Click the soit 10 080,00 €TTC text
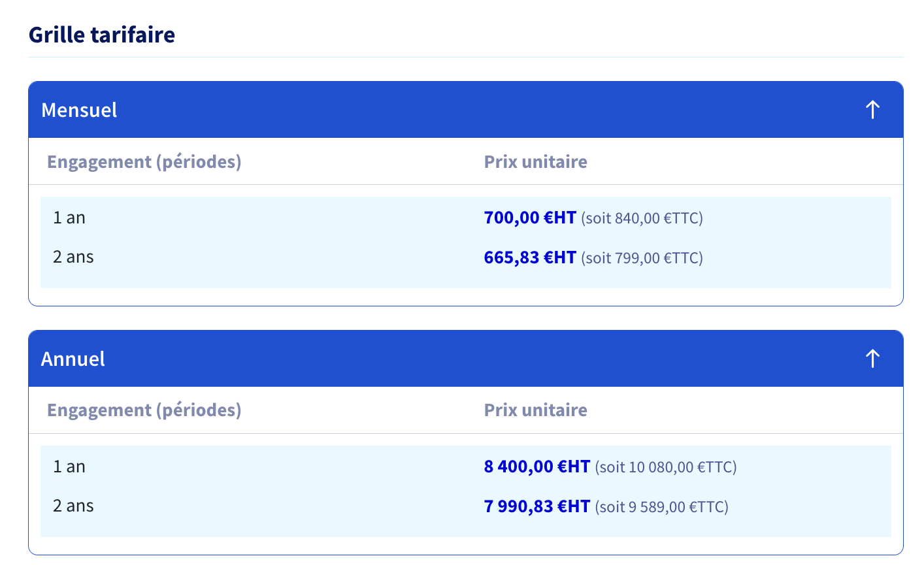 point(666,467)
